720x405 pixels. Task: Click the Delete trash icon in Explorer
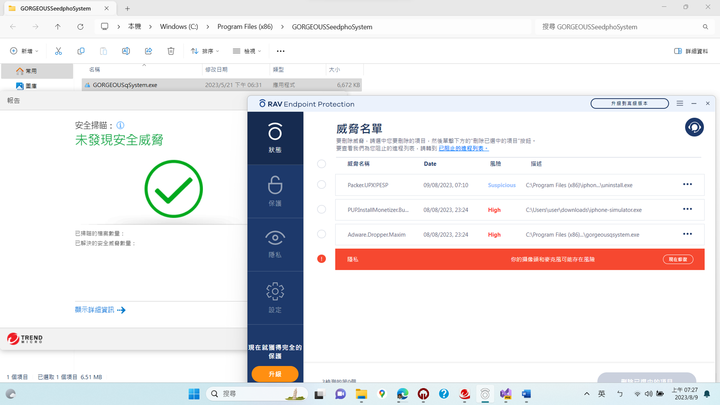[x=171, y=51]
